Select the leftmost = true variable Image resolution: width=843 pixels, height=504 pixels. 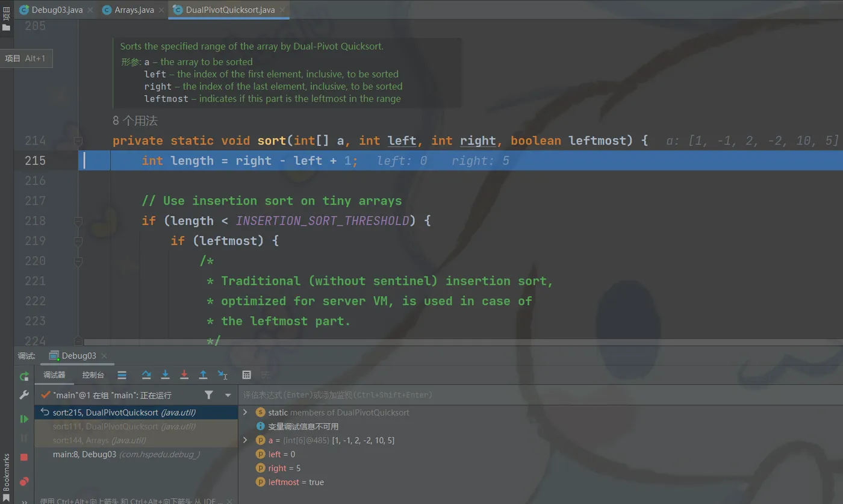pos(296,482)
